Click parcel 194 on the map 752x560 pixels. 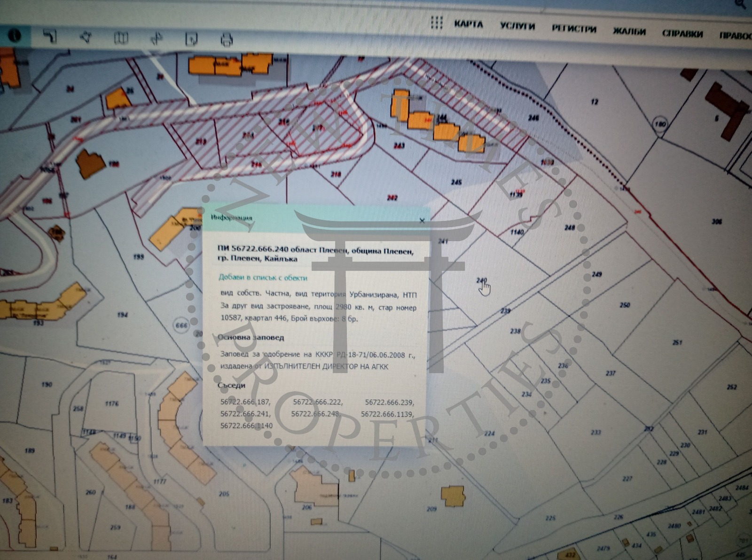point(123,314)
